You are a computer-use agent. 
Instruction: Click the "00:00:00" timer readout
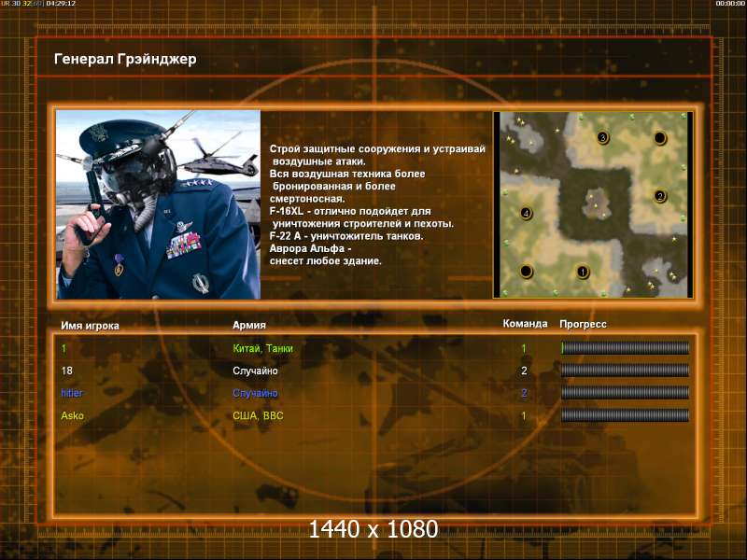tap(731, 4)
